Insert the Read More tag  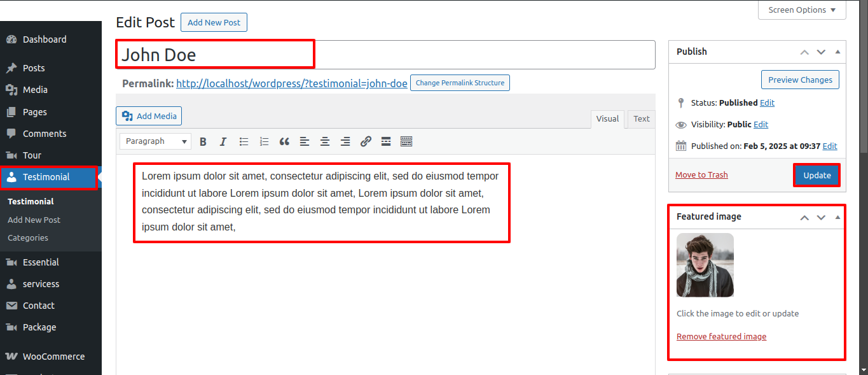pyautogui.click(x=386, y=141)
